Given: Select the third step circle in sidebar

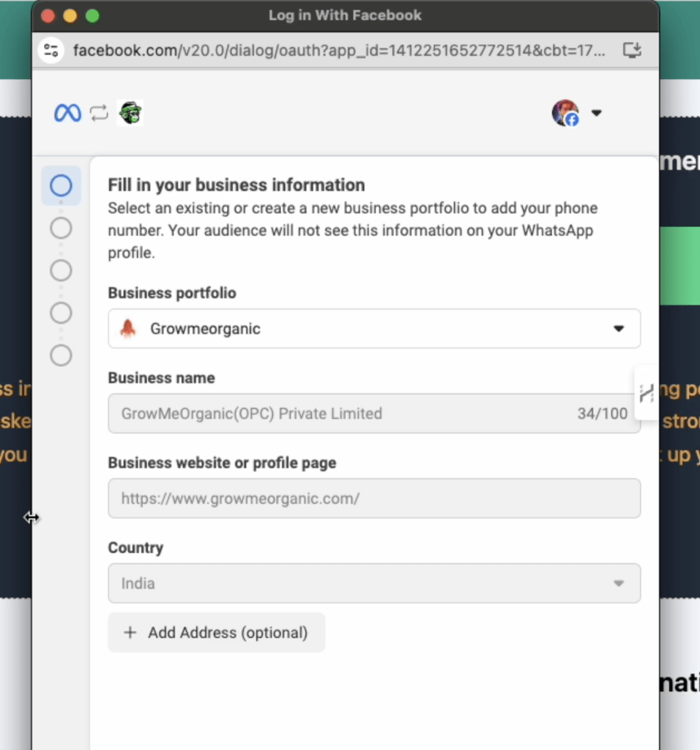Looking at the screenshot, I should click(x=61, y=271).
